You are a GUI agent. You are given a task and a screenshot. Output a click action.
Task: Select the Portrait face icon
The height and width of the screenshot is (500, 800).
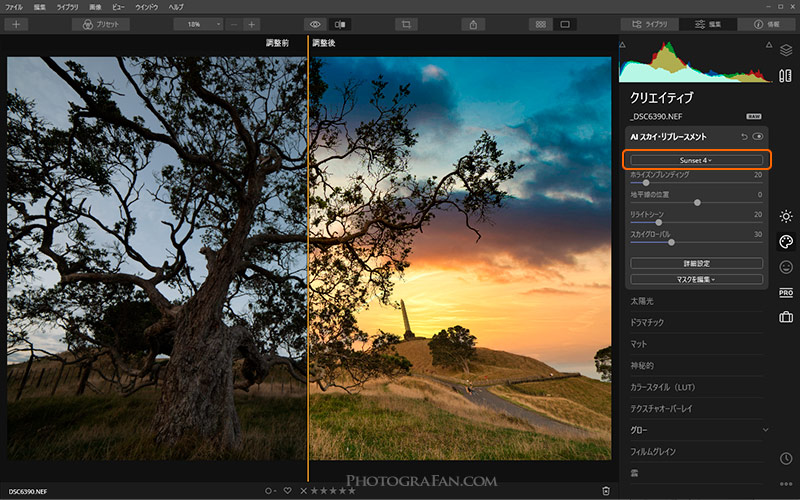(x=786, y=267)
